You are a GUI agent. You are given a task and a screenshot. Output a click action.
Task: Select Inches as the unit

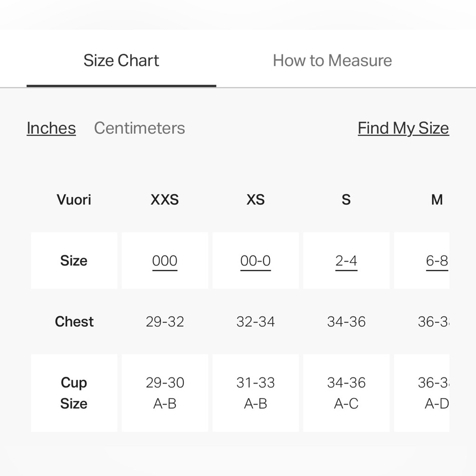(x=51, y=128)
